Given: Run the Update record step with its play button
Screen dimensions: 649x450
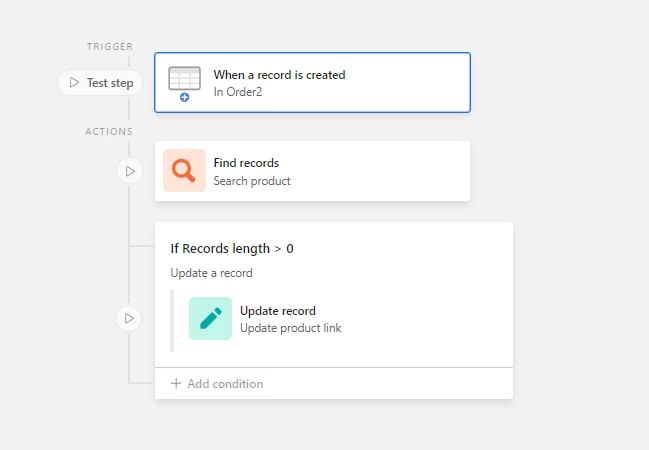Looking at the screenshot, I should pos(129,318).
